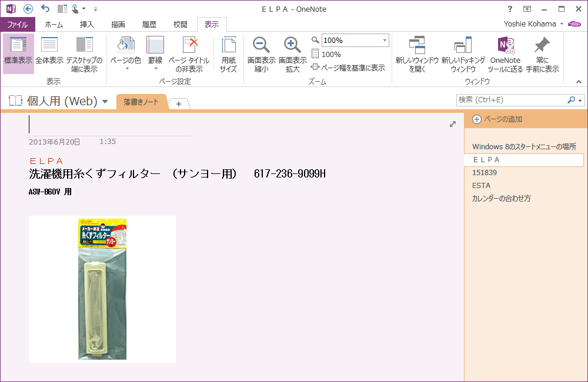Viewport: 588px width, 382px height.
Task: Click the search magnifier icon
Action: point(571,100)
